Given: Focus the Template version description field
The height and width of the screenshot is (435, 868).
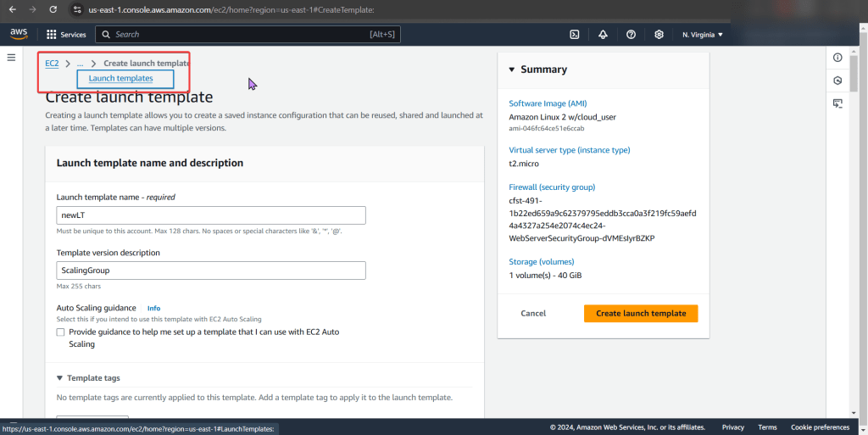Looking at the screenshot, I should pos(211,270).
